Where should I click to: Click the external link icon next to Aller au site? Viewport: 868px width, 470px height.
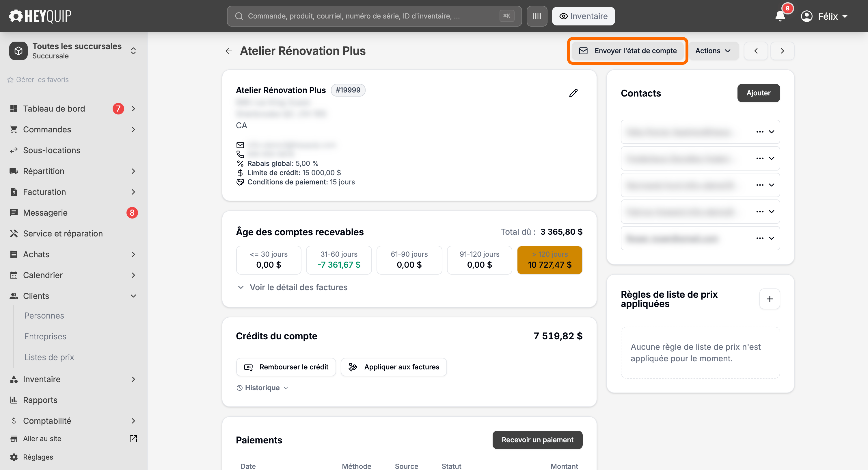pos(133,438)
